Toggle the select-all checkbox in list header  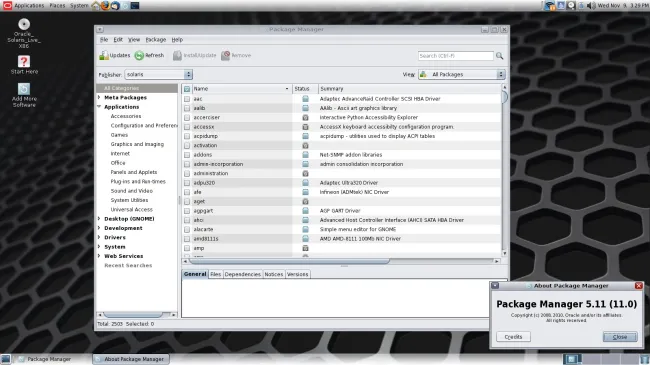pyautogui.click(x=187, y=89)
